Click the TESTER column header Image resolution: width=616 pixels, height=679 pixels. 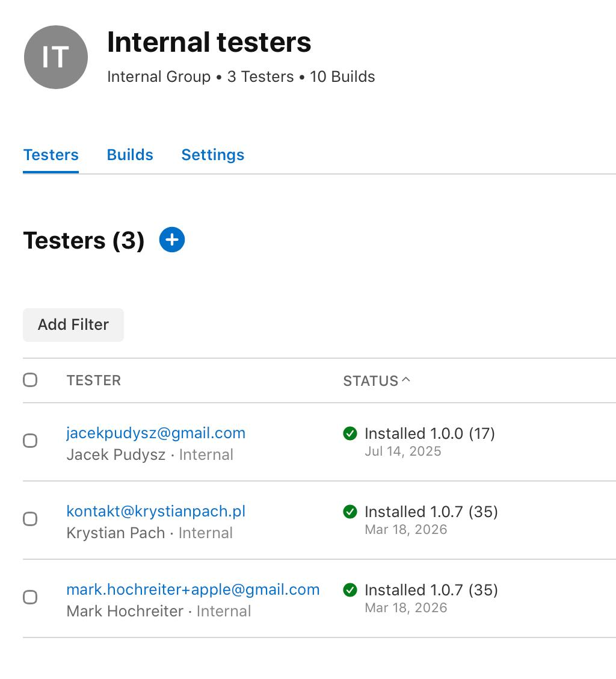click(x=93, y=380)
